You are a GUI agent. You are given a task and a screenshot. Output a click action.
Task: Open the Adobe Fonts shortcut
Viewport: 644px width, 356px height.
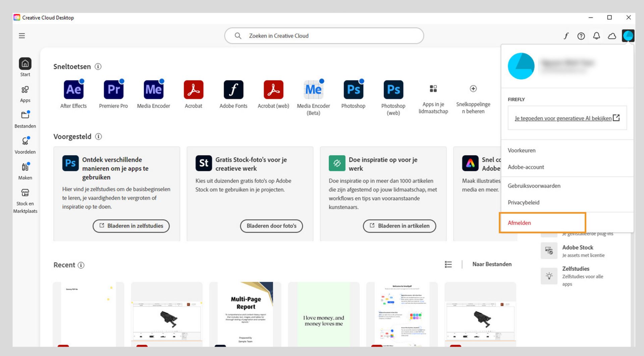[x=233, y=90]
